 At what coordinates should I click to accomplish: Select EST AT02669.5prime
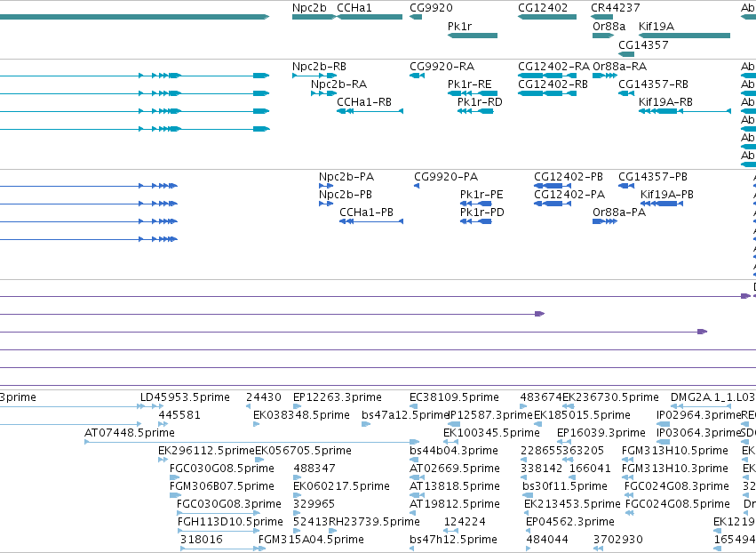(x=454, y=469)
